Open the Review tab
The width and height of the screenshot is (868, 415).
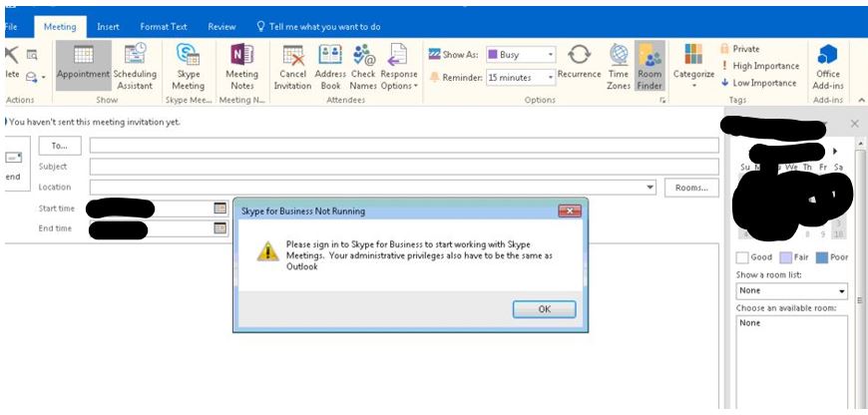click(221, 27)
